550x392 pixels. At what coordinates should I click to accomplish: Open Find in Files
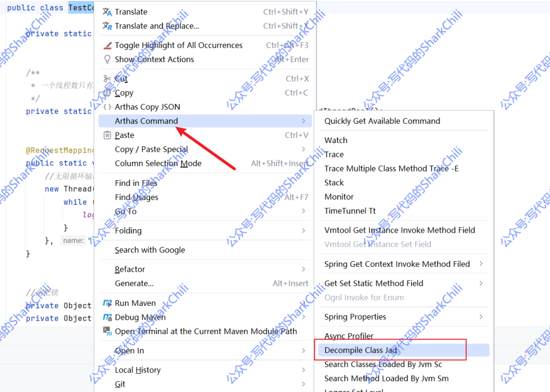click(x=205, y=183)
